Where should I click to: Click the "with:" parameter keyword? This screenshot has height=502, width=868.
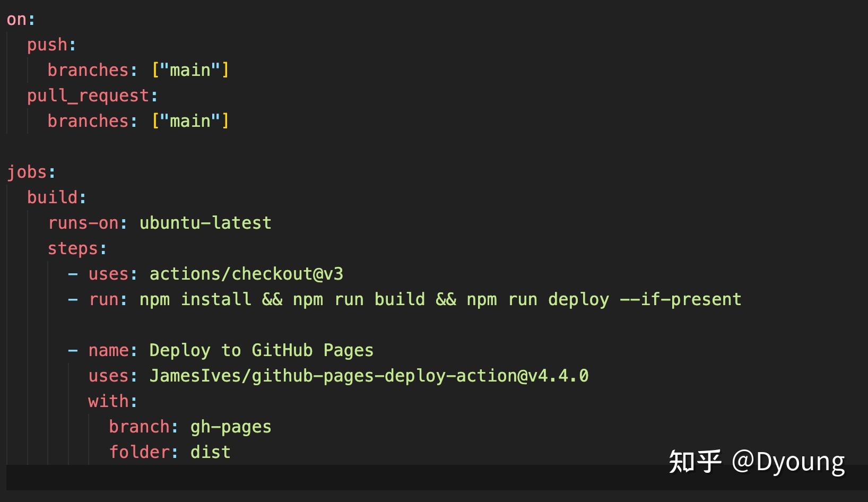click(x=108, y=401)
